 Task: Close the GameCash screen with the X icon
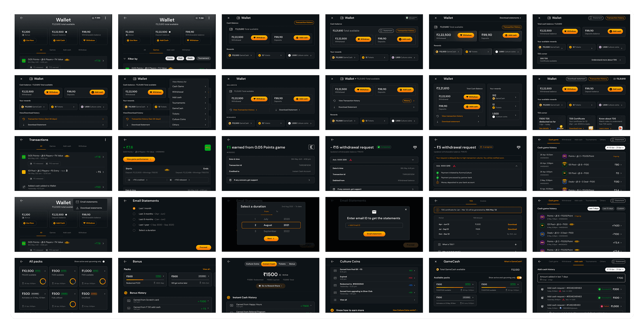436,262
